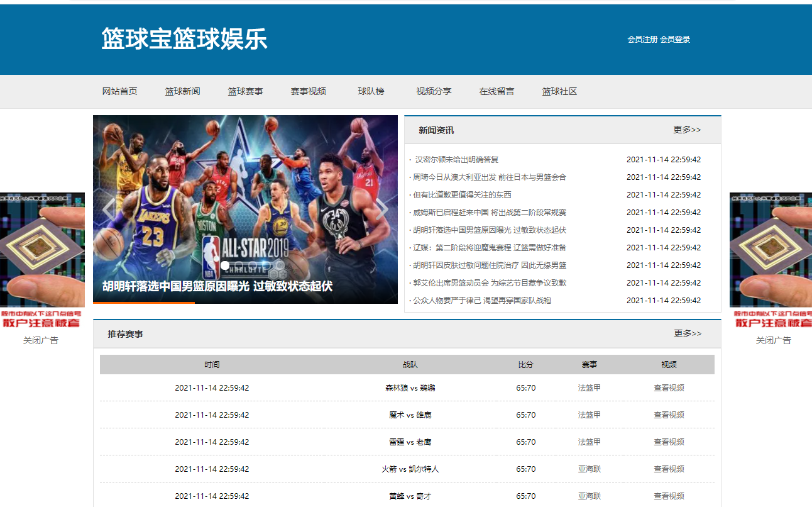Open the 球队榜 navigation item
This screenshot has width=812, height=507.
[x=371, y=91]
